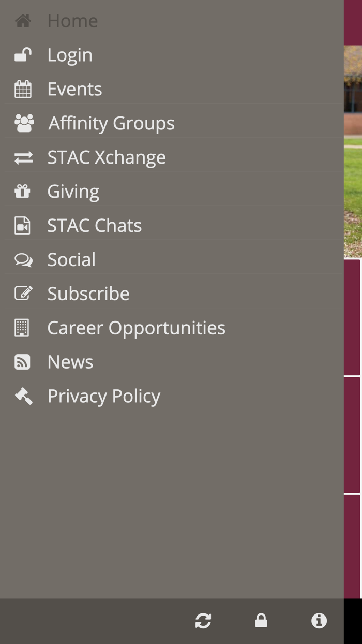Viewport: 362px width, 644px height.
Task: Click the people group icon for Affinity Groups
Action: click(23, 122)
